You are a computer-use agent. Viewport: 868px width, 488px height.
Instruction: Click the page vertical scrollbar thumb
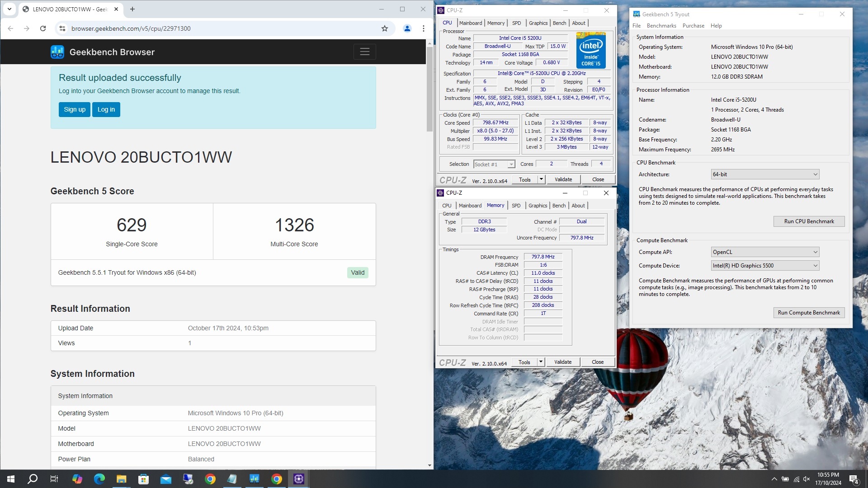pyautogui.click(x=429, y=89)
